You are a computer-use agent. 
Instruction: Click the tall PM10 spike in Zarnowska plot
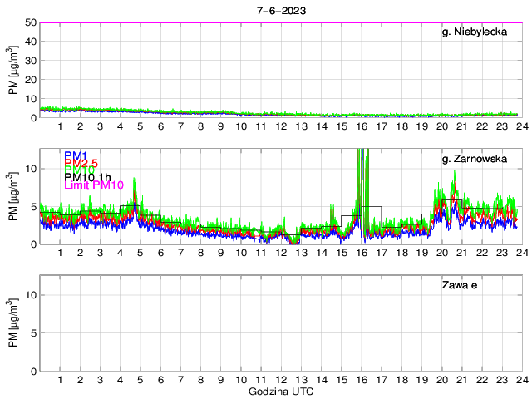click(359, 166)
